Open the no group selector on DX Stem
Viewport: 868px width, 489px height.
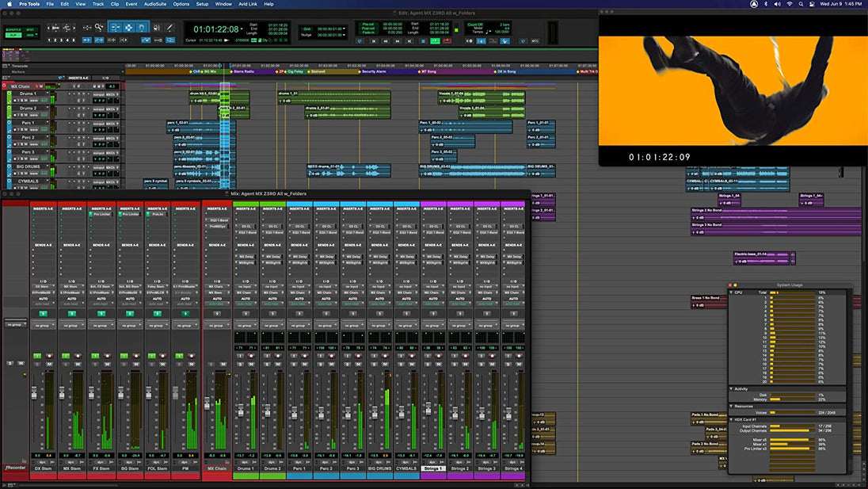pyautogui.click(x=43, y=325)
